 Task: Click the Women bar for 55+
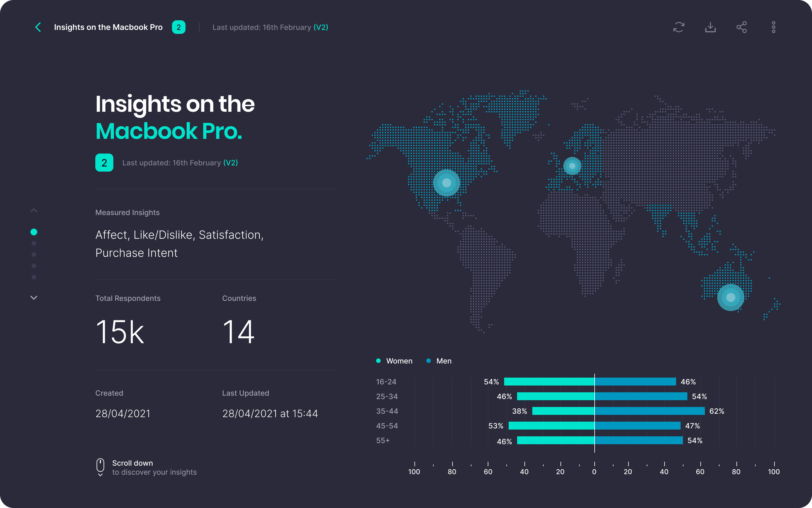[x=556, y=441]
